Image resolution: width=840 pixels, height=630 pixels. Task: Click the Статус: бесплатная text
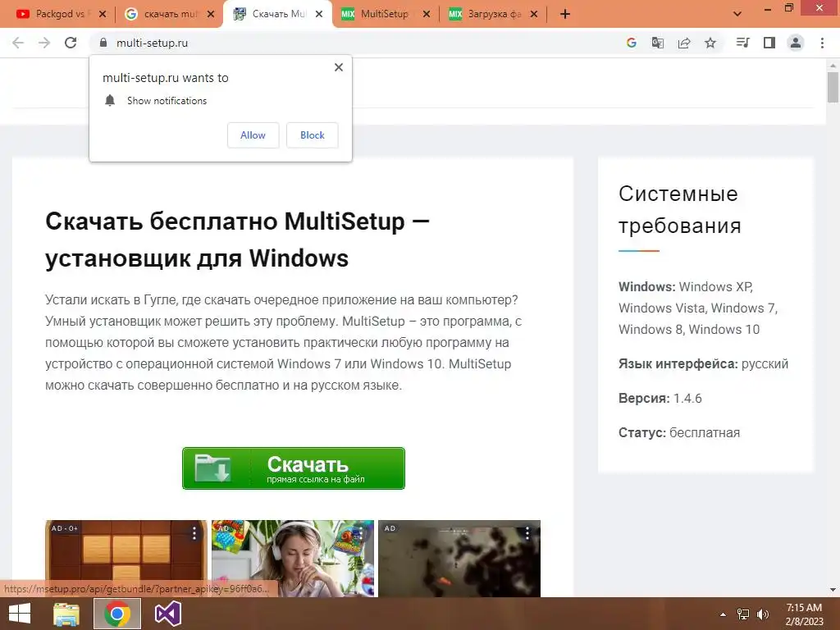click(678, 433)
